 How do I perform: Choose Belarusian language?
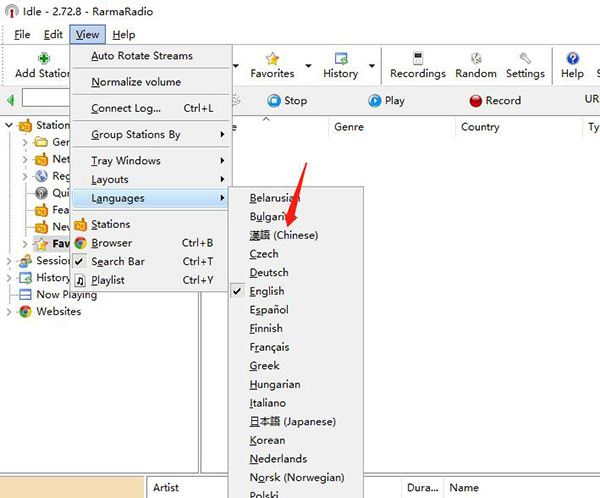(275, 198)
